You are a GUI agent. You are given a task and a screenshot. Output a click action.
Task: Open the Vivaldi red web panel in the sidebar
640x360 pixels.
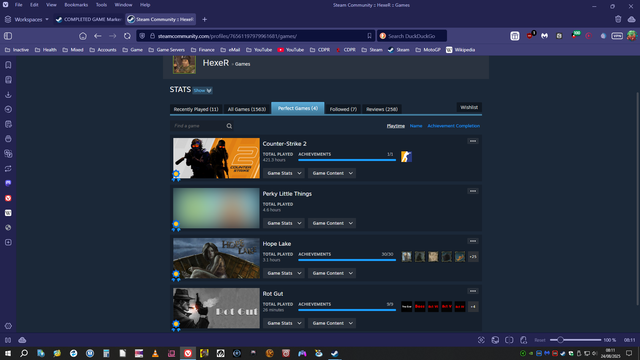click(x=8, y=198)
